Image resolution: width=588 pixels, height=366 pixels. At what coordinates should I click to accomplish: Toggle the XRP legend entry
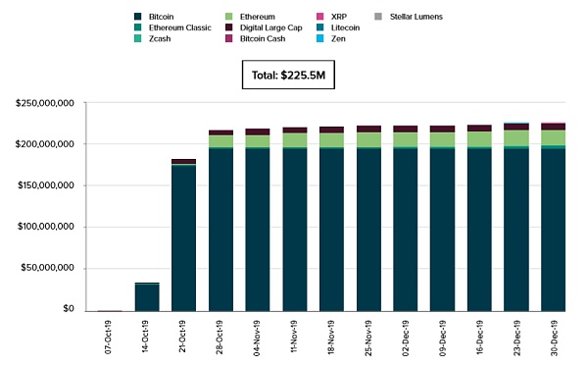(x=331, y=17)
